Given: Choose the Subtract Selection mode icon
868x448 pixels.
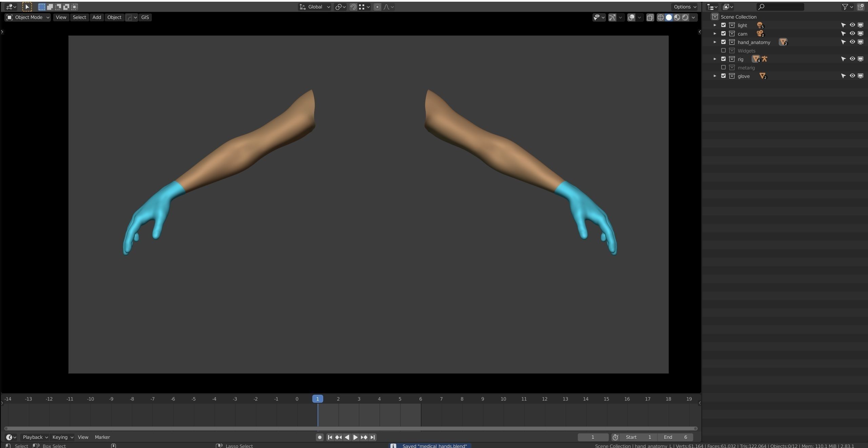Looking at the screenshot, I should [58, 7].
